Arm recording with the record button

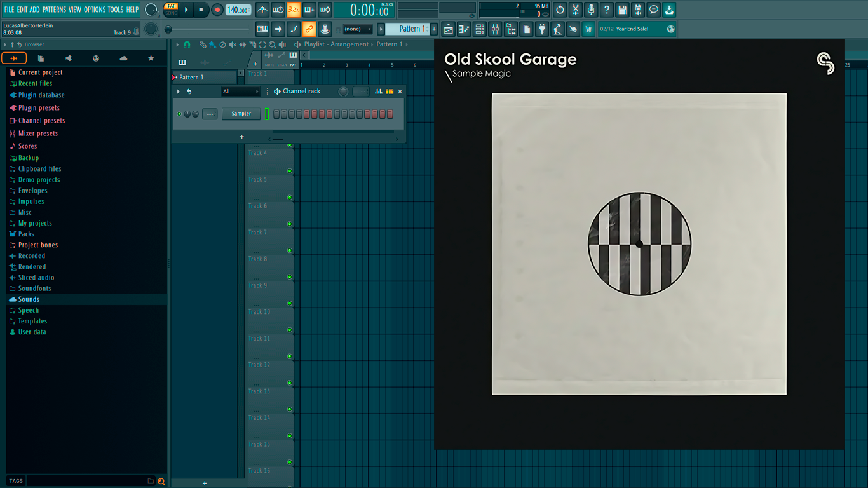(x=217, y=10)
